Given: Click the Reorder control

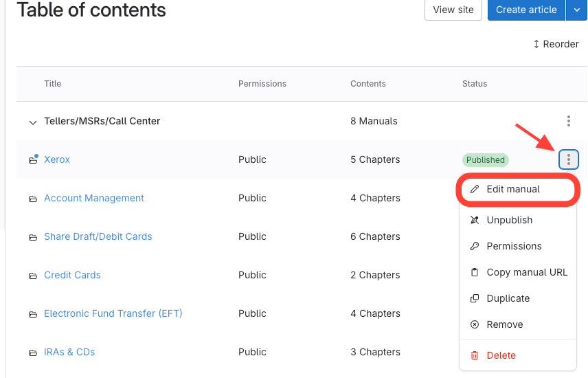Looking at the screenshot, I should tap(556, 44).
